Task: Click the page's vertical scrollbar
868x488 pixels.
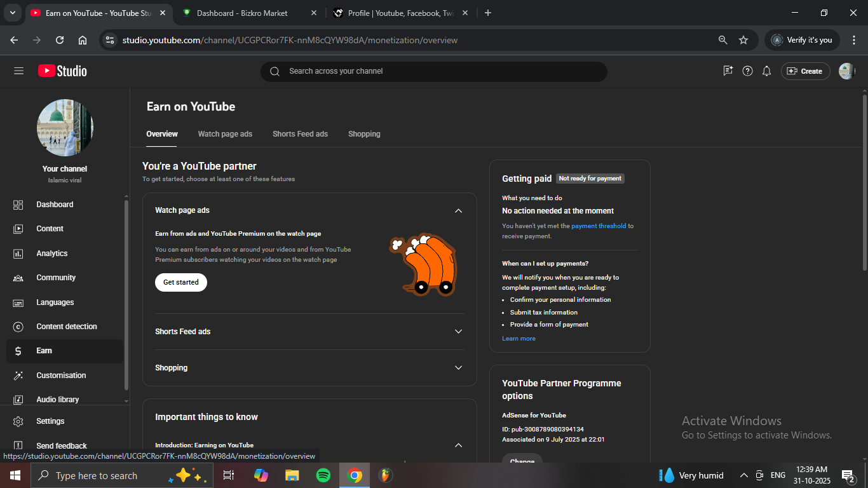Action: point(864,184)
